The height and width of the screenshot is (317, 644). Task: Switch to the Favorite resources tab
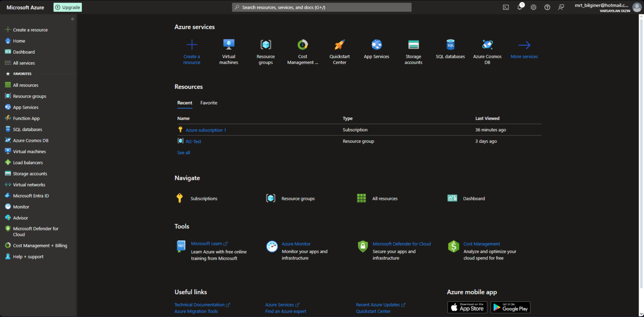coord(208,103)
